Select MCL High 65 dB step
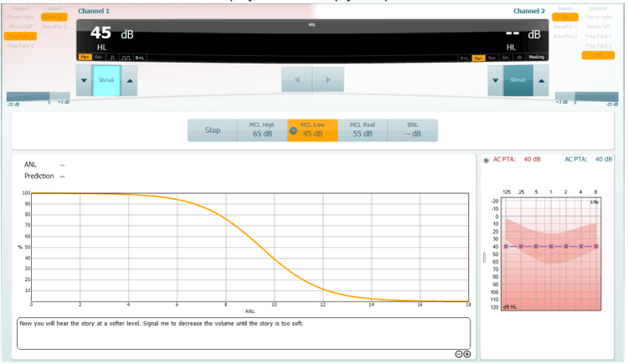Image resolution: width=628 pixels, height=364 pixels. (x=262, y=131)
